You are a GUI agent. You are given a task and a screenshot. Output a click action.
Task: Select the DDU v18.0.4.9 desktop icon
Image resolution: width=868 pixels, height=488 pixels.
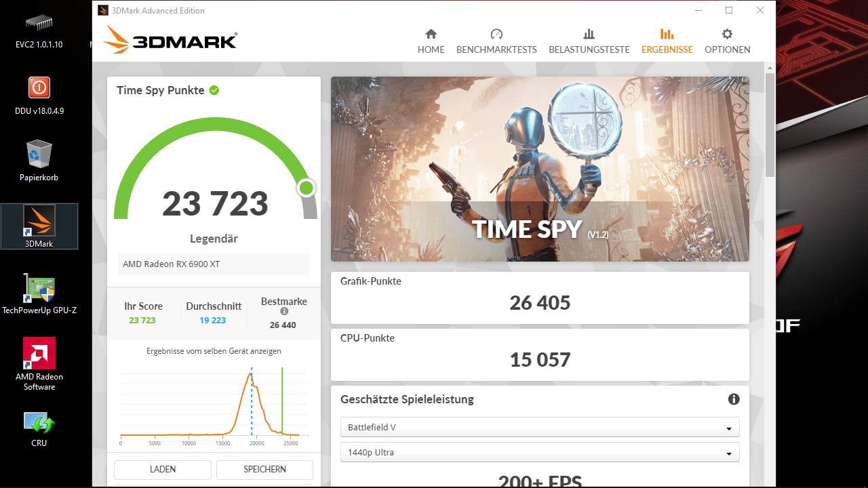[x=39, y=96]
